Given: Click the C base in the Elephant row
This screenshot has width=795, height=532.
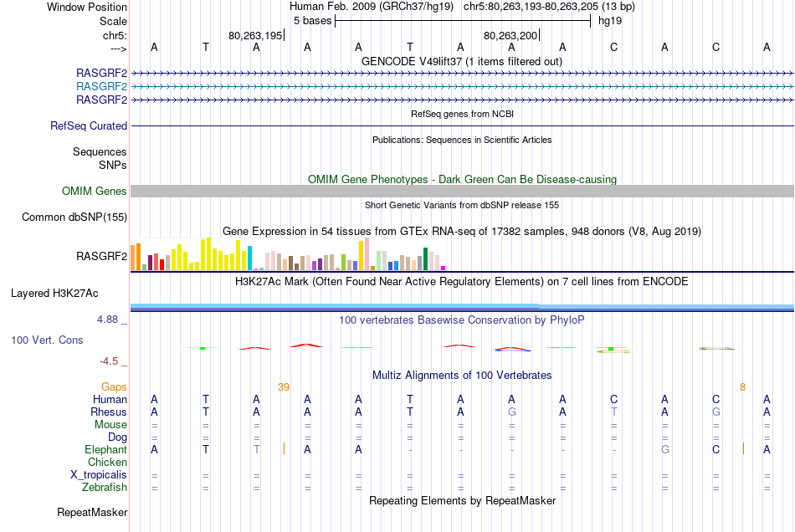Looking at the screenshot, I should coord(715,449).
